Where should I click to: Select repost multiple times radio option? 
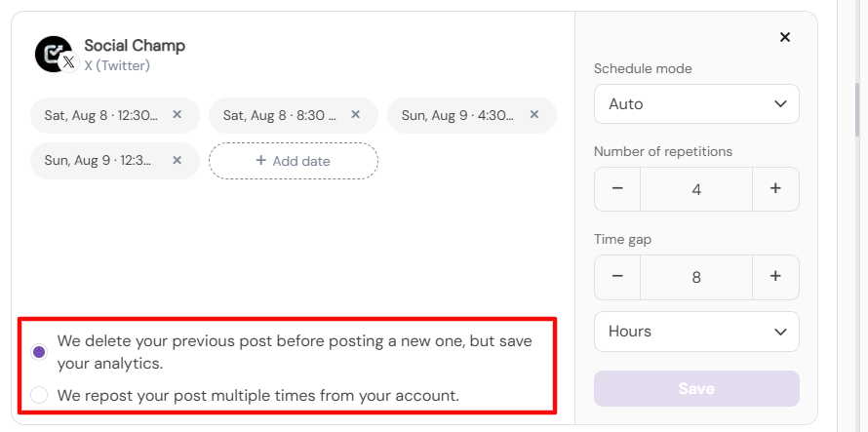click(x=39, y=396)
